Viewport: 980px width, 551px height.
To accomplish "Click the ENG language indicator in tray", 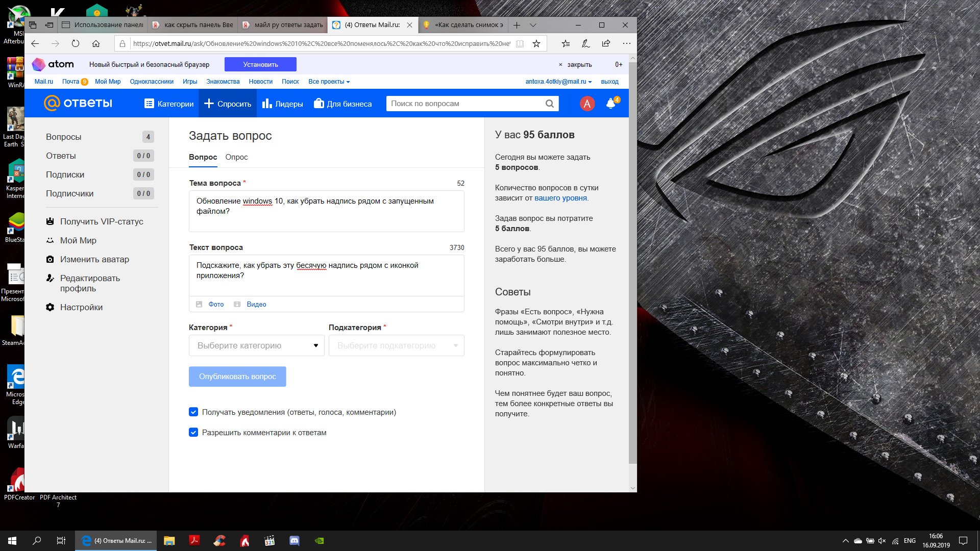I will tap(910, 541).
